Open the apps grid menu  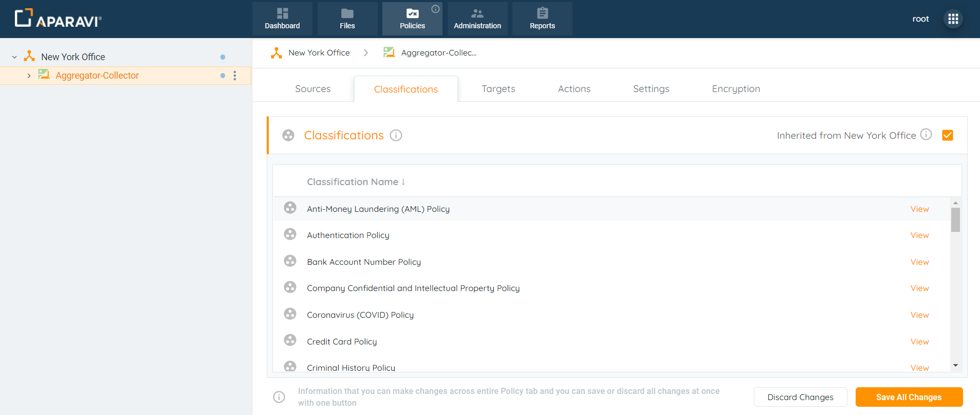click(953, 19)
